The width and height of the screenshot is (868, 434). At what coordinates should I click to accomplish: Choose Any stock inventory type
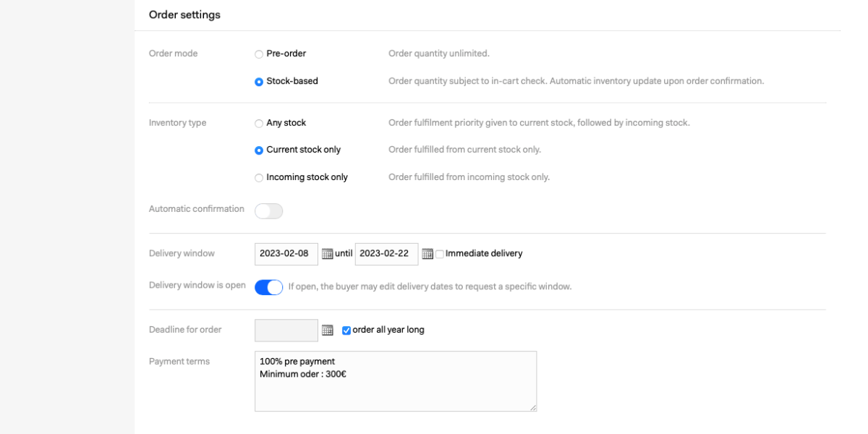[259, 124]
